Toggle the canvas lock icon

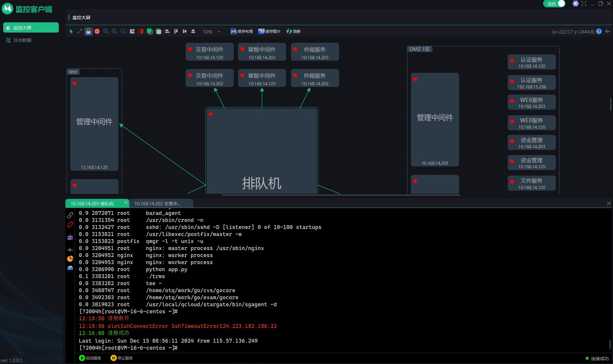[88, 31]
